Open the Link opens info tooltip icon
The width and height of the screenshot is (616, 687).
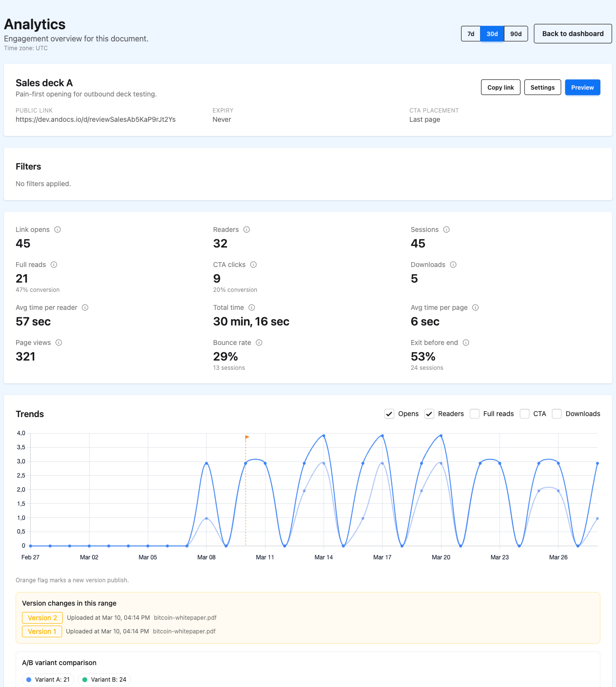pos(58,229)
